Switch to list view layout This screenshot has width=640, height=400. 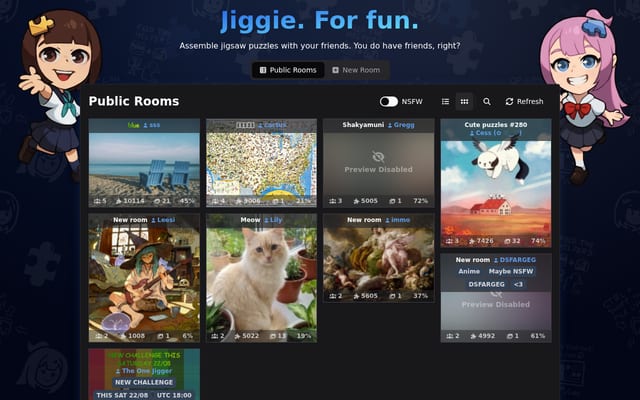coord(445,102)
